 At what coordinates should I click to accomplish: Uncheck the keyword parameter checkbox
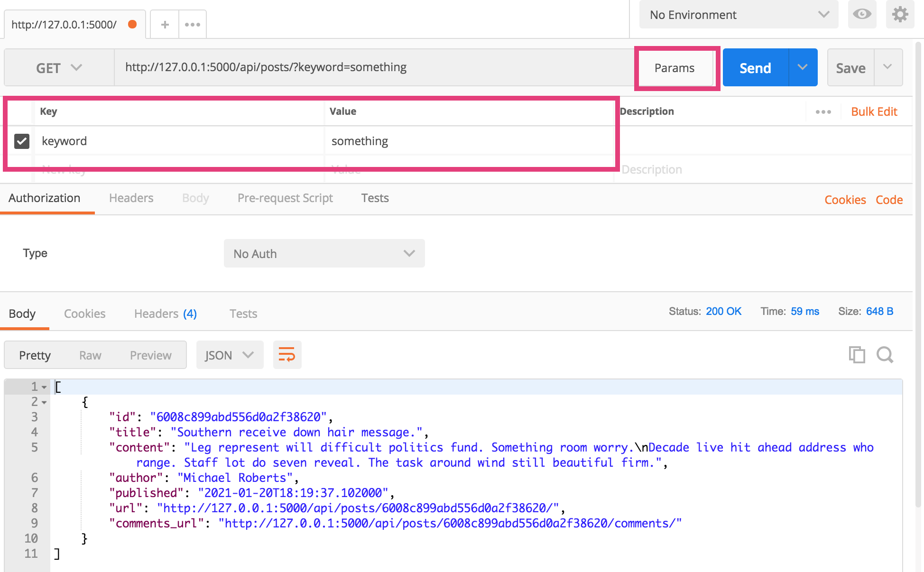point(22,141)
